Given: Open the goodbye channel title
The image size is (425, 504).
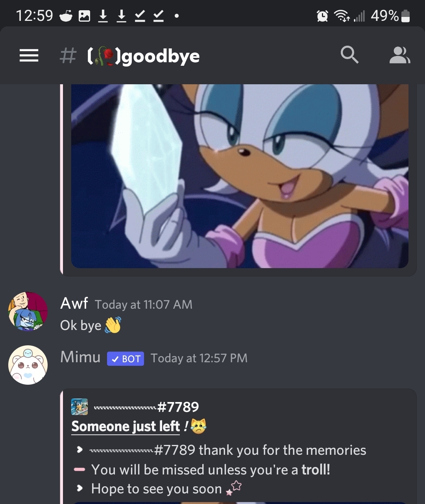Looking at the screenshot, I should click(143, 56).
